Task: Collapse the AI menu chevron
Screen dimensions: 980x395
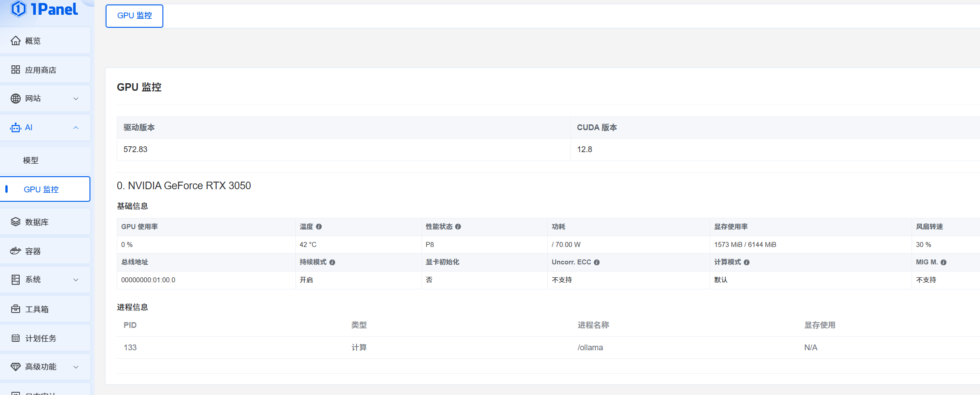Action: [x=76, y=127]
